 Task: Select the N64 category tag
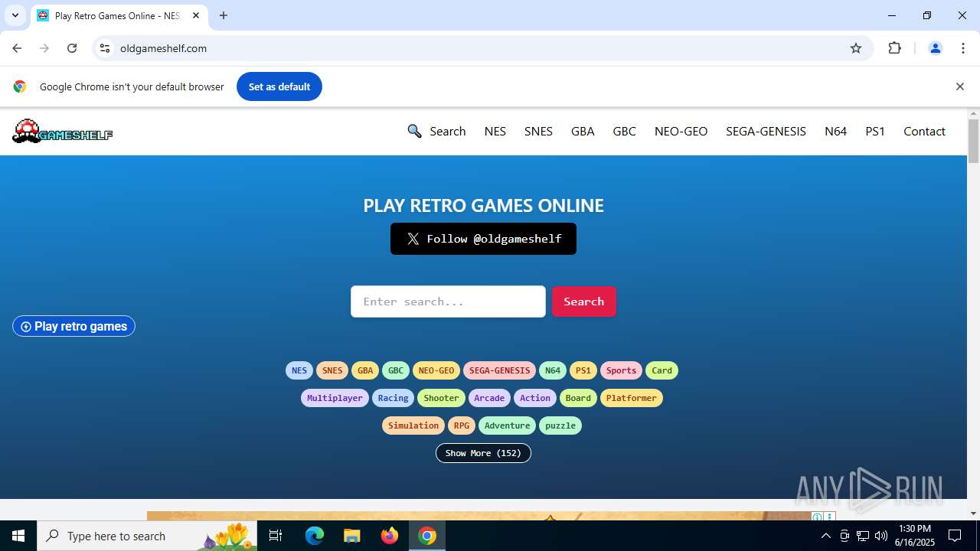pos(553,370)
